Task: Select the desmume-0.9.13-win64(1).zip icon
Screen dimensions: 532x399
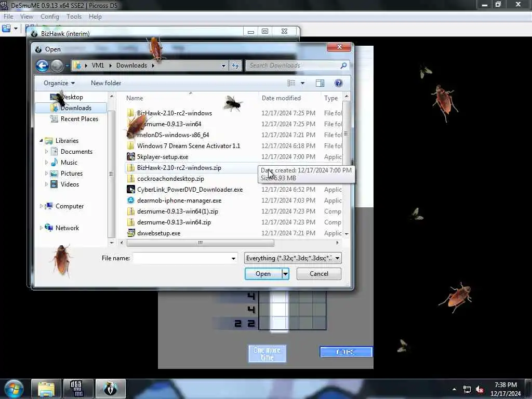Action: (130, 211)
